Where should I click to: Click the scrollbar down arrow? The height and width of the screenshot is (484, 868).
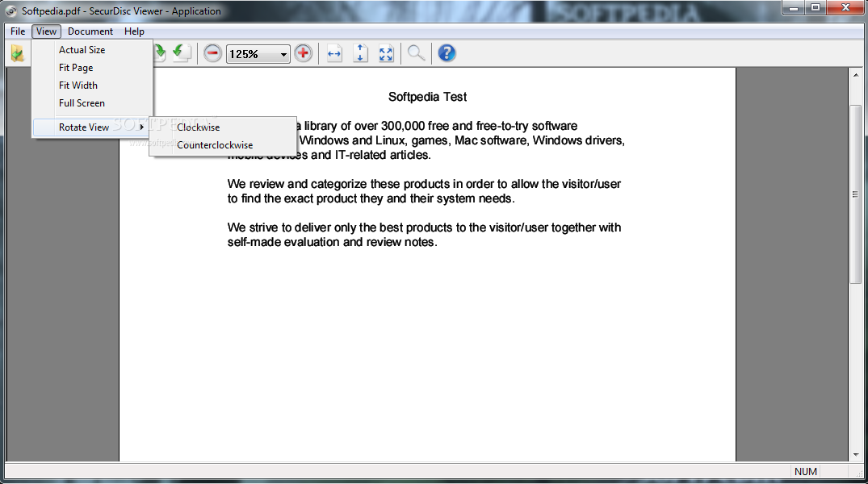pos(855,455)
